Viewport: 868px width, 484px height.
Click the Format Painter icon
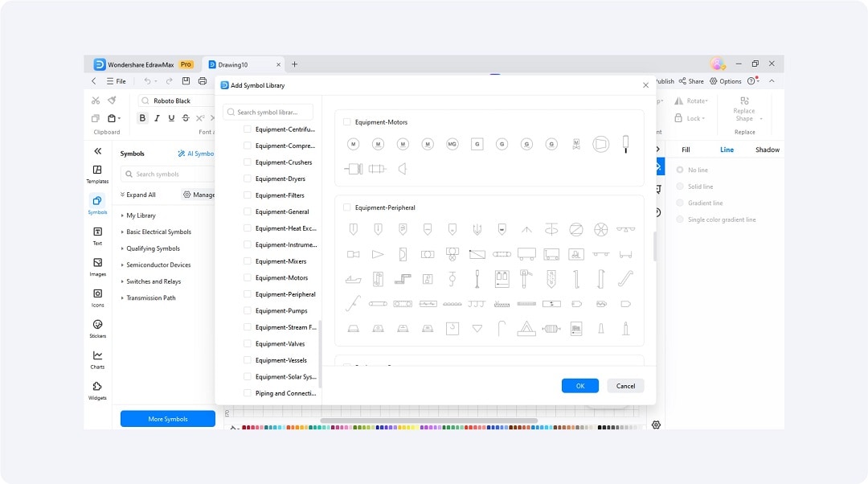click(x=113, y=100)
